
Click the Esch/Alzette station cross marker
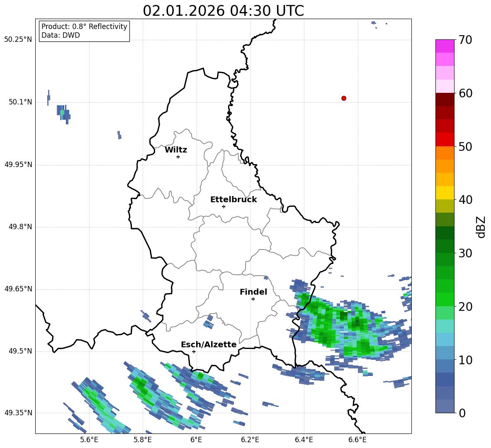pos(194,351)
